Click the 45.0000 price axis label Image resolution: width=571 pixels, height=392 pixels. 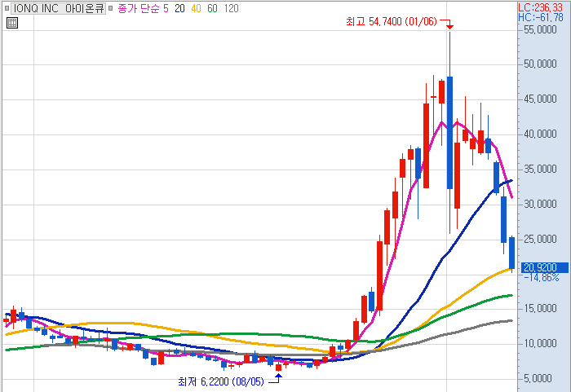click(540, 99)
